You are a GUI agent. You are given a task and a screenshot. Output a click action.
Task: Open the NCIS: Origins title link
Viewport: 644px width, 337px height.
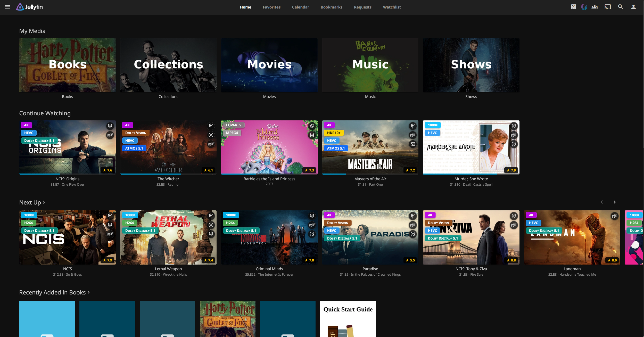68,179
